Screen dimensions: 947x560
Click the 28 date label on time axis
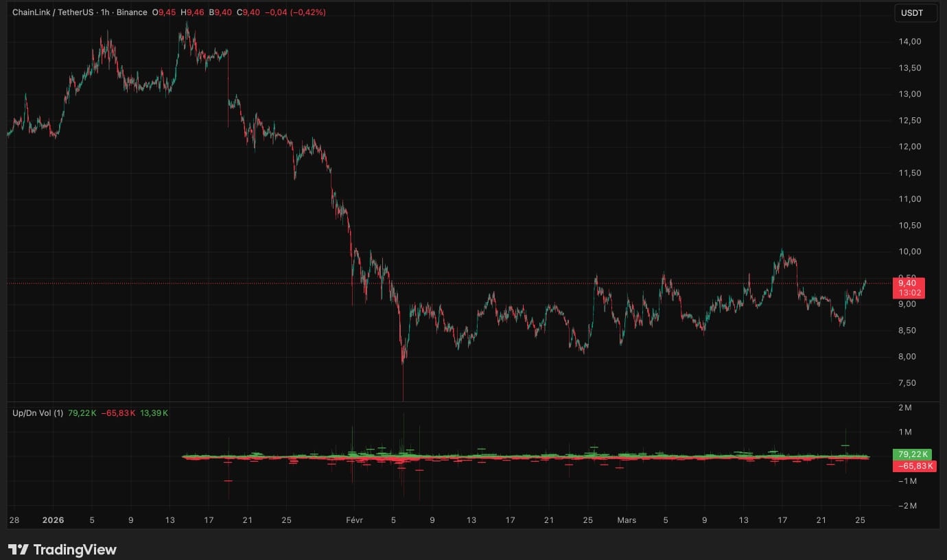click(x=14, y=520)
